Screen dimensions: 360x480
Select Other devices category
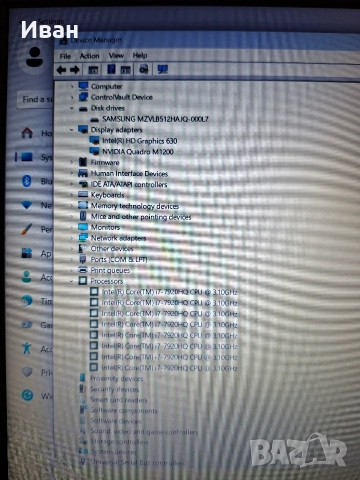point(112,249)
